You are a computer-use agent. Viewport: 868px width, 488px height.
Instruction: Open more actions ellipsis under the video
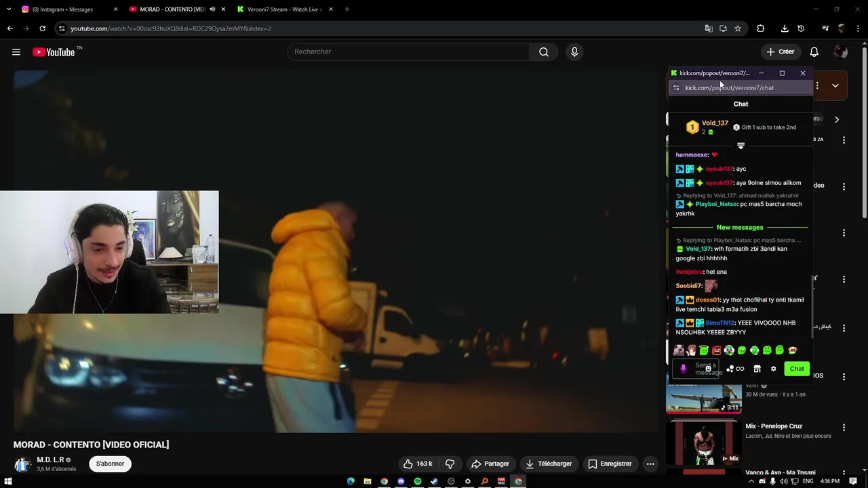650,464
